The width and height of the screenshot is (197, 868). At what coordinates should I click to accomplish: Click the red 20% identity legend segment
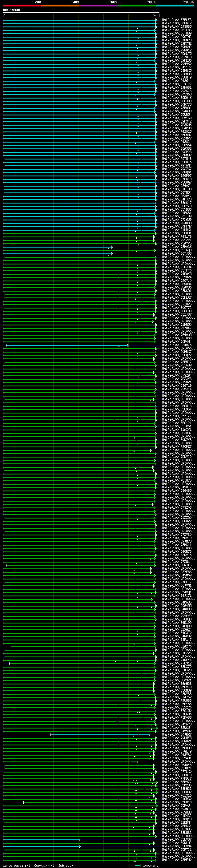point(22,6)
